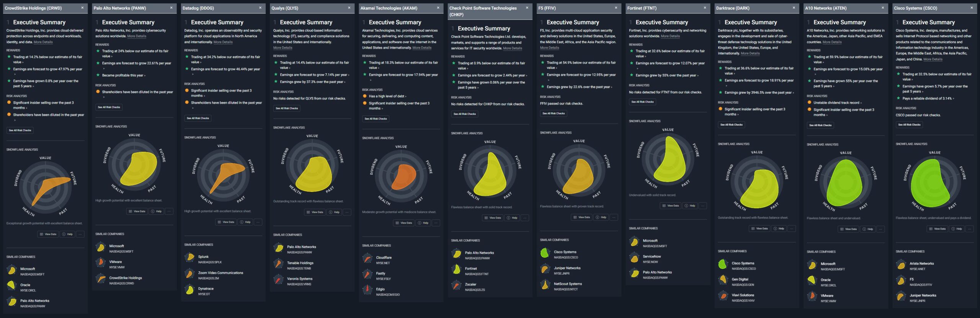Switch to the Akamai Technologies (AKAM) tab header
The image size is (980, 318).
tap(401, 8)
